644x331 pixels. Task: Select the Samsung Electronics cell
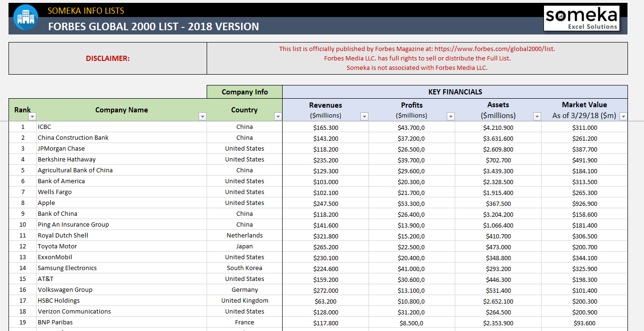[x=122, y=268]
